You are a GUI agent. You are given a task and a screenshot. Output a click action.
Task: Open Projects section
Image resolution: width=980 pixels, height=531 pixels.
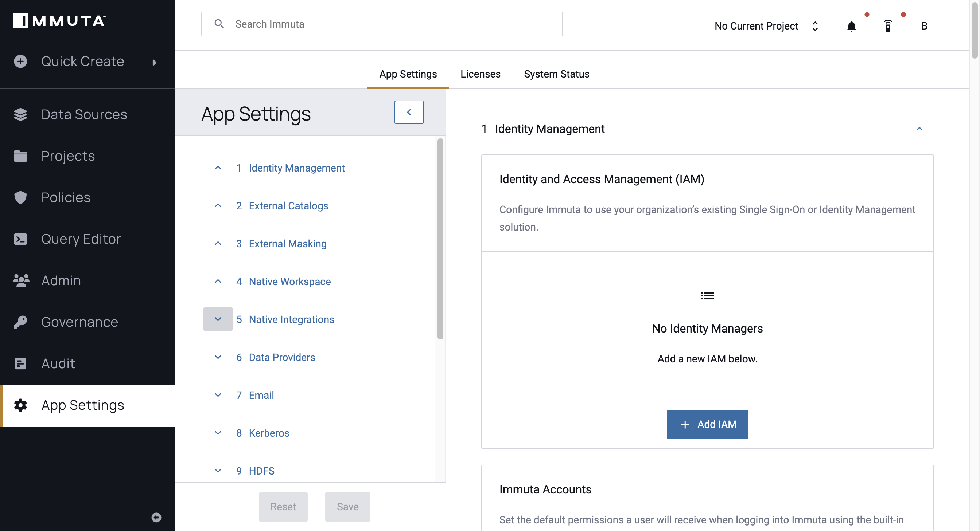tap(68, 156)
